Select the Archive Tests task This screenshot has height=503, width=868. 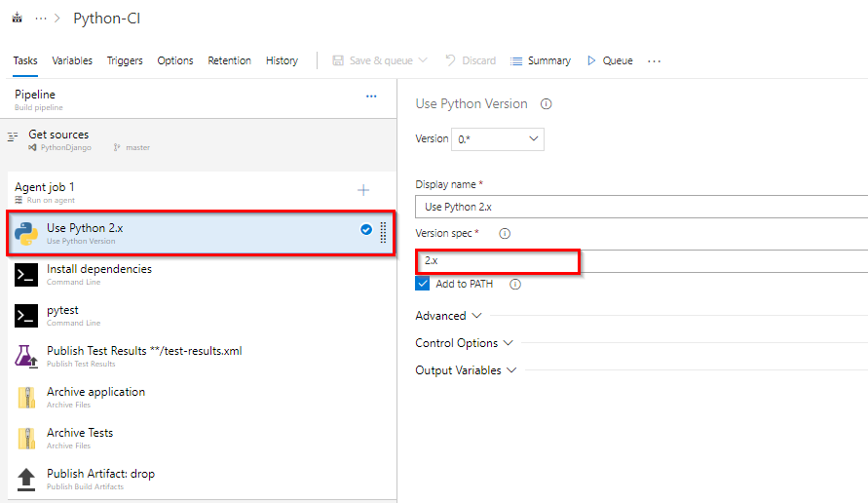[202, 439]
